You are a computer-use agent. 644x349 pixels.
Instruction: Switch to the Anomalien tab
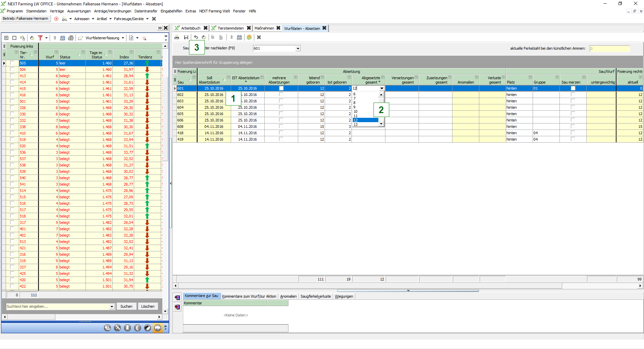[x=288, y=296]
